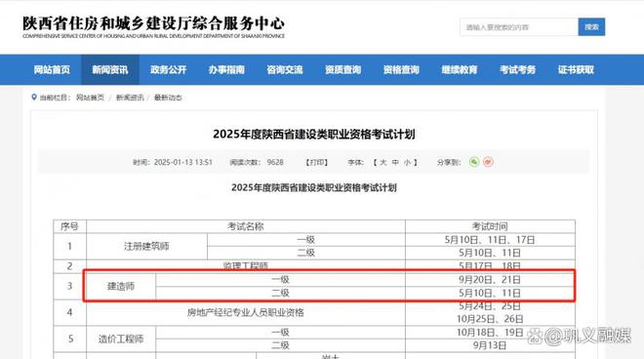Viewport: 644px width, 359px height.
Task: Click the date cell 5月24日、25日
Action: point(490,306)
